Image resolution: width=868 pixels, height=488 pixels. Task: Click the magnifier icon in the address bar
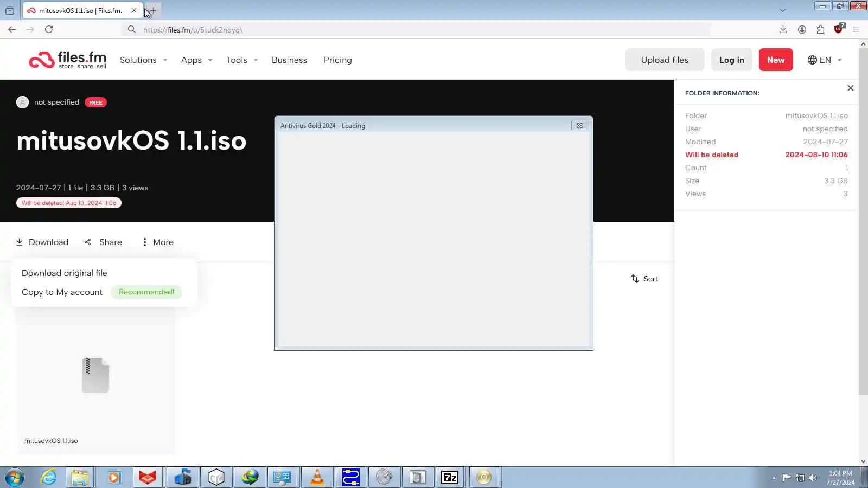(132, 29)
